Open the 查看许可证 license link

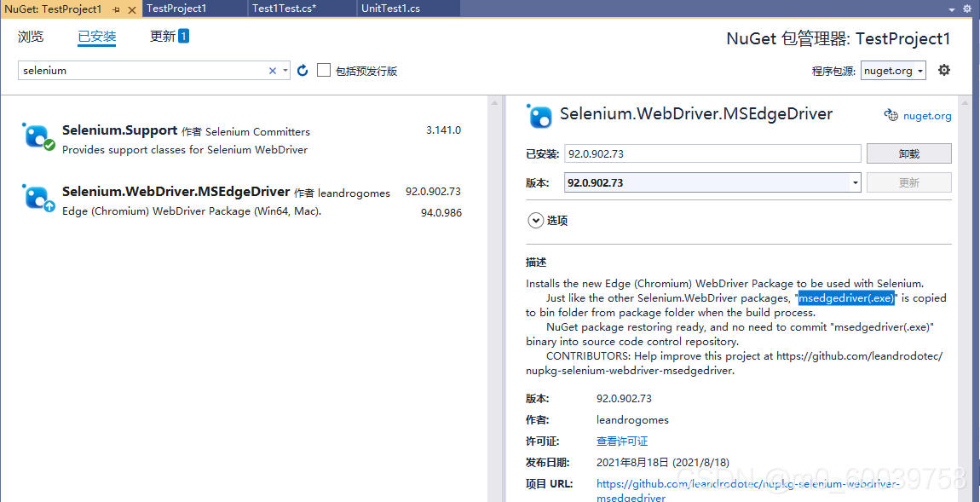click(x=622, y=441)
